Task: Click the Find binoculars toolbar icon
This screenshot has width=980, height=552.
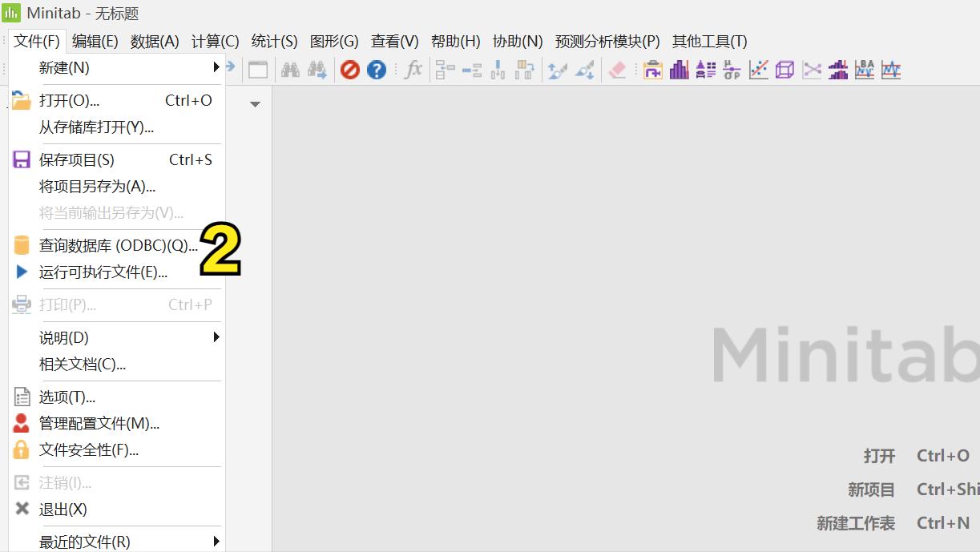Action: 290,70
